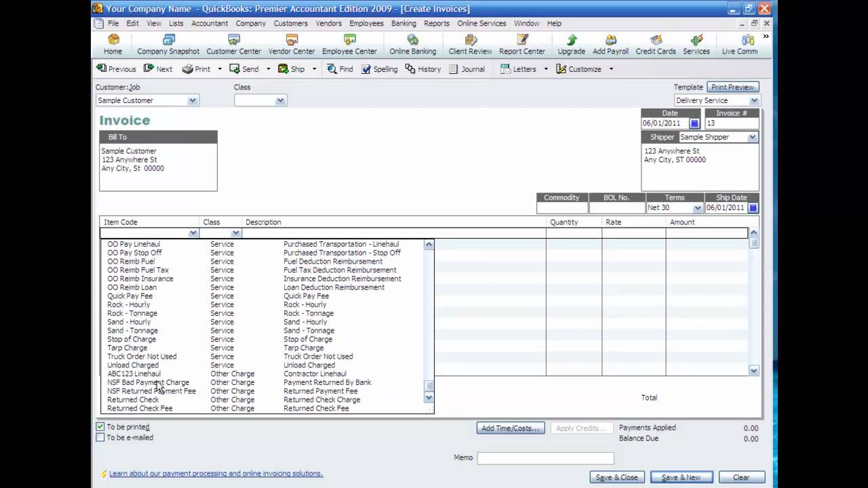
Task: Click the invoice line items scroll down arrow
Action: point(753,371)
